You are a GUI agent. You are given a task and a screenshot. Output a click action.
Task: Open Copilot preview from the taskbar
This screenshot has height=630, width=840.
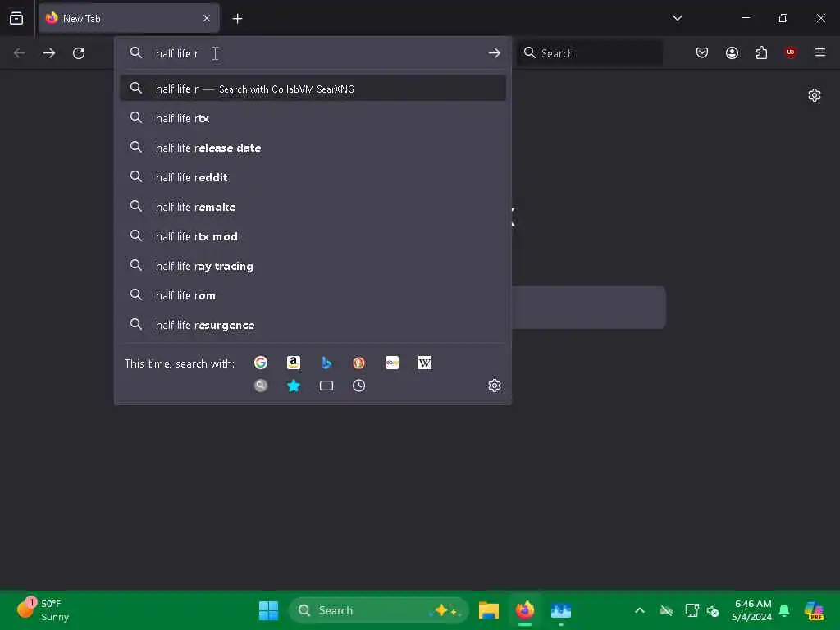[815, 610]
